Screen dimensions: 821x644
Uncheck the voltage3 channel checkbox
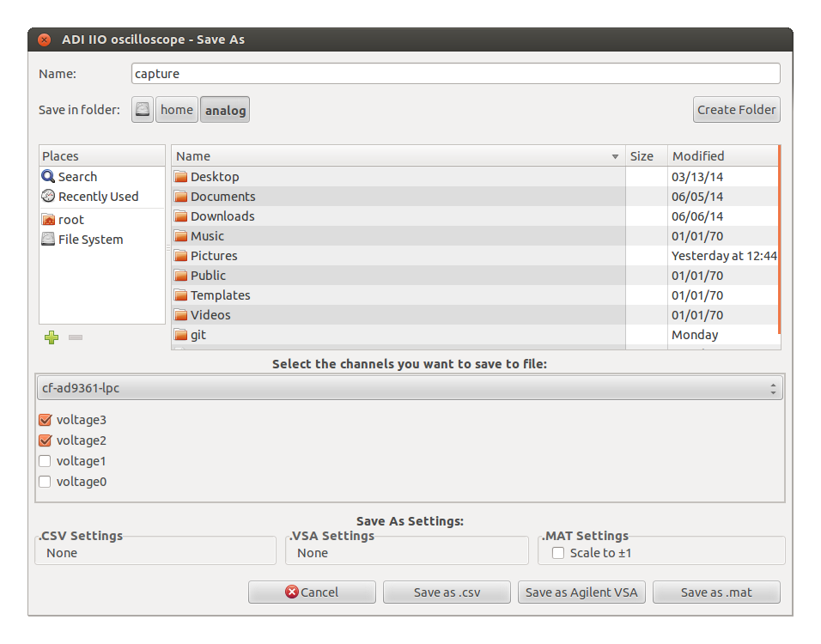(46, 421)
